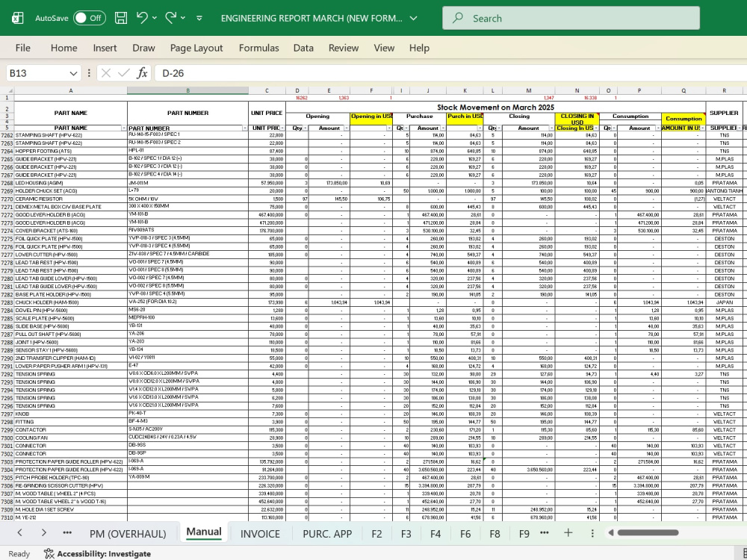This screenshot has height=560, width=747.
Task: Click into the Search box
Action: (571, 18)
